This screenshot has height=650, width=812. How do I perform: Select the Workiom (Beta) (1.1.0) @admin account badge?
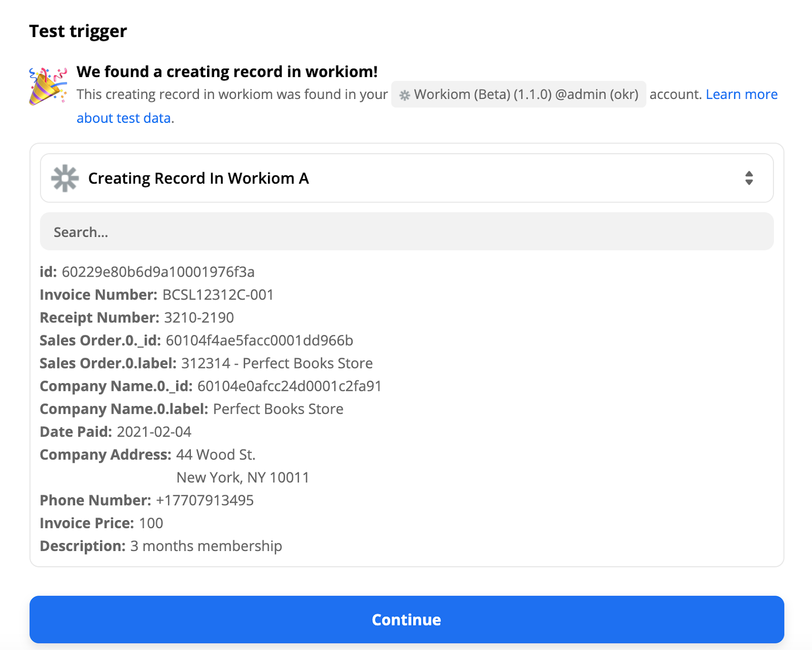518,94
